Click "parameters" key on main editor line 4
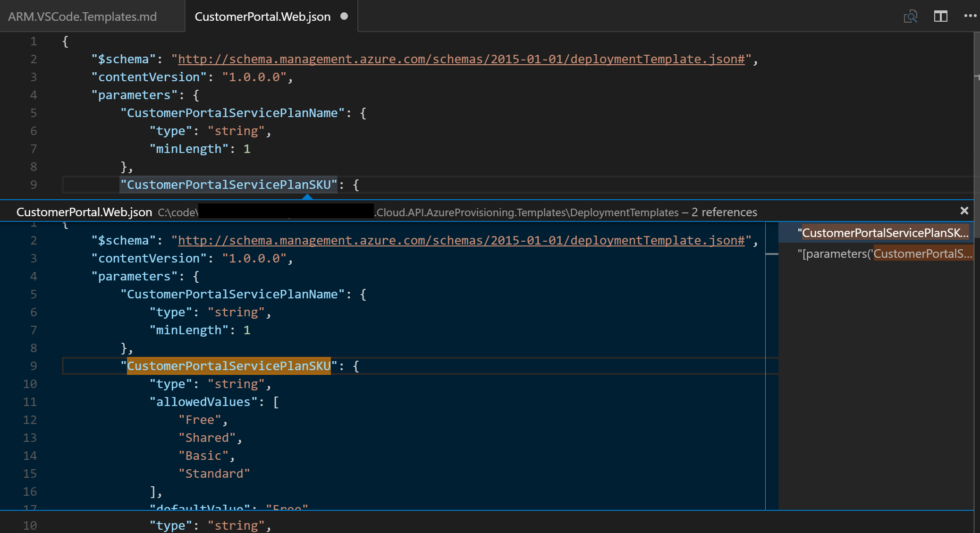The width and height of the screenshot is (980, 533). (135, 95)
